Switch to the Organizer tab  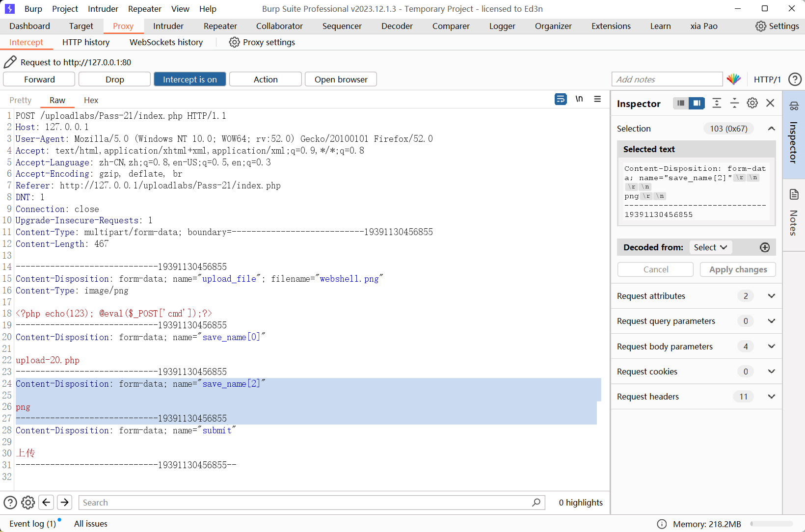553,26
